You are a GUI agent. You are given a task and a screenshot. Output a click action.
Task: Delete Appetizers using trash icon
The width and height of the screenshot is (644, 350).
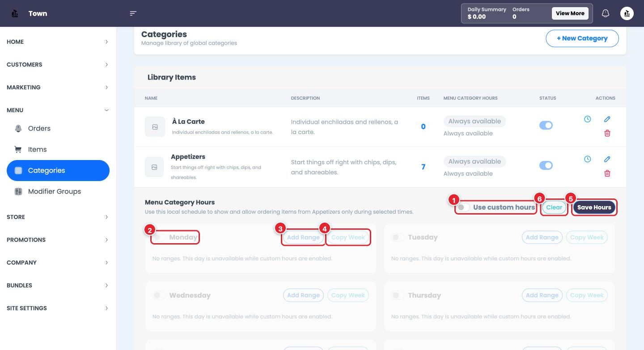(607, 173)
